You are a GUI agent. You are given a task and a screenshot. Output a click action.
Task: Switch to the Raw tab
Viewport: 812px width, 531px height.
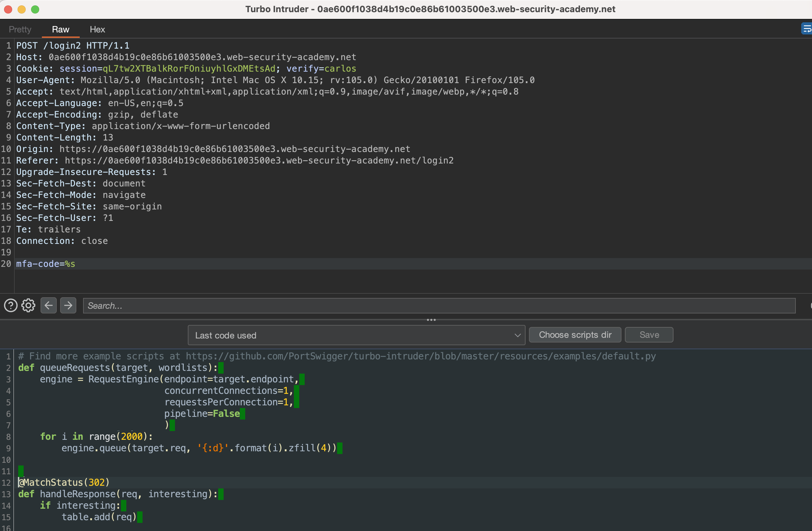[61, 29]
